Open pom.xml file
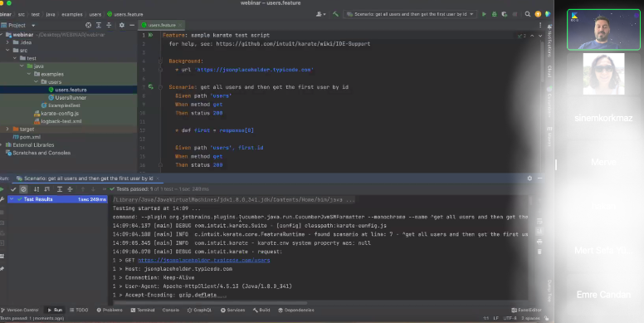Viewport: 644px width, 323px height. pyautogui.click(x=27, y=137)
